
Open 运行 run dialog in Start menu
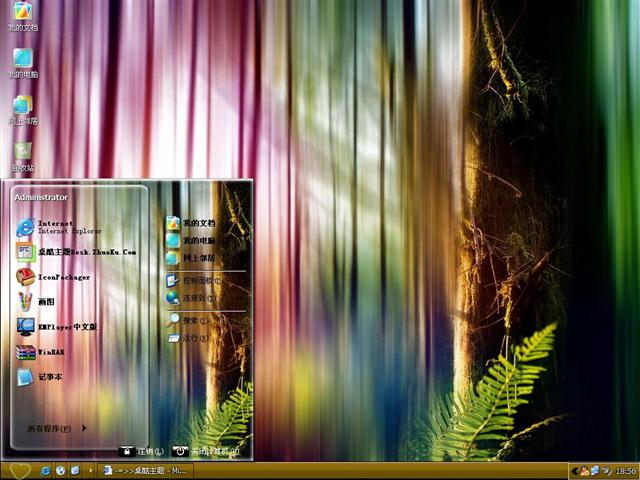pos(188,338)
